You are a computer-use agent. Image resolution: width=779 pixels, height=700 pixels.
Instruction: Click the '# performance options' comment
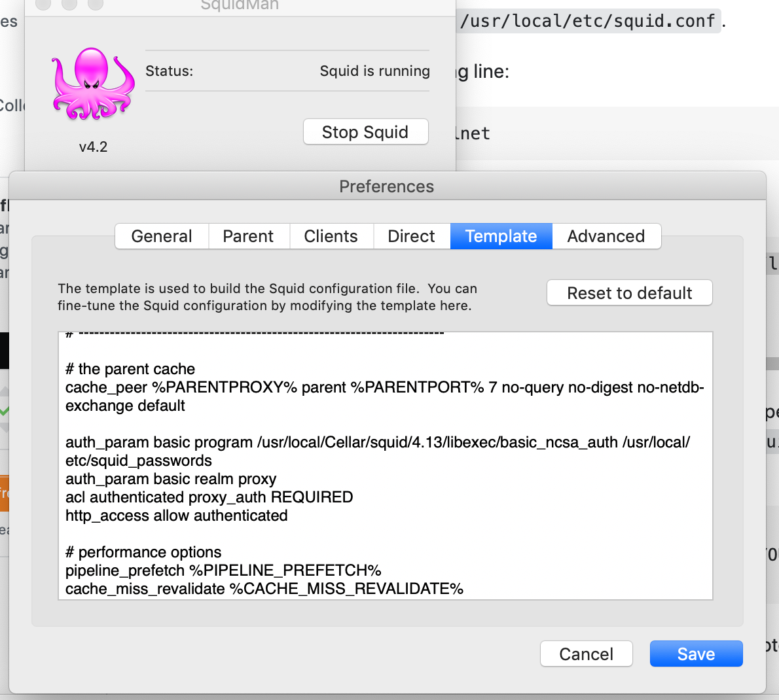(143, 552)
